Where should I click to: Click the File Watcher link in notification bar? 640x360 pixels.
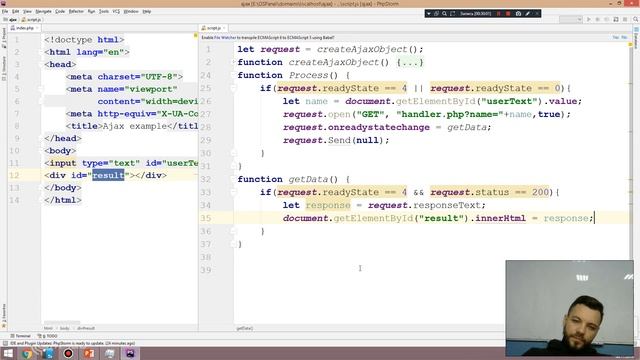225,38
